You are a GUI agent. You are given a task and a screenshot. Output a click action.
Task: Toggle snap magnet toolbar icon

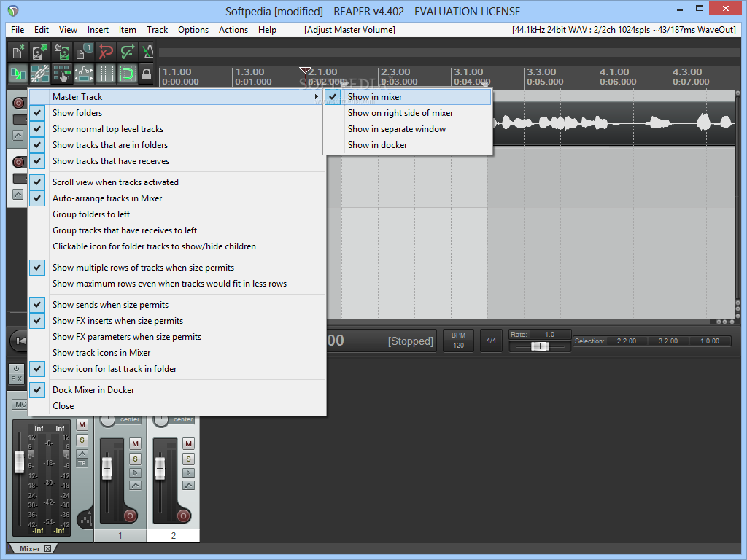point(128,74)
